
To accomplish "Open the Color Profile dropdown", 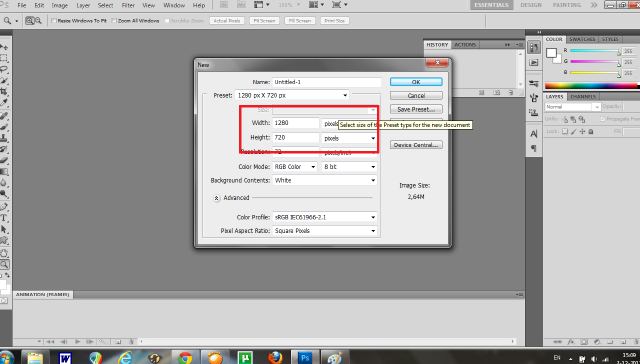I will [x=324, y=218].
